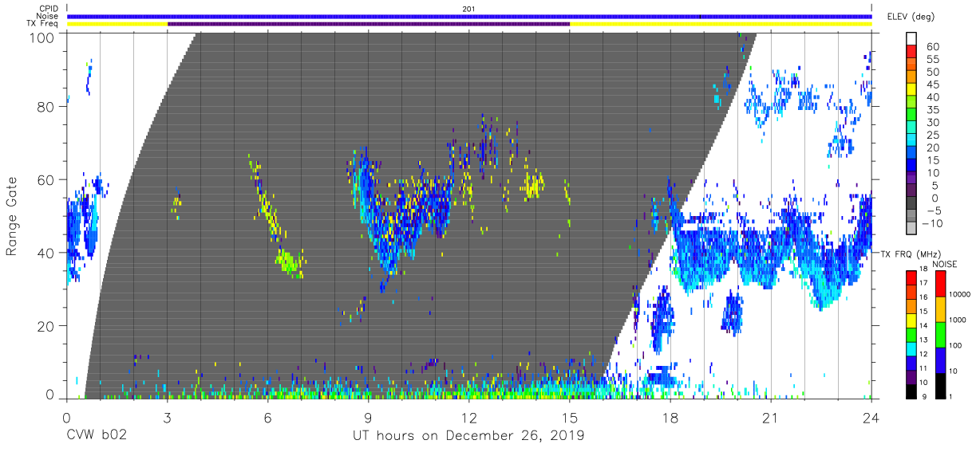Image resolution: width=980 pixels, height=452 pixels.
Task: Select the white top swatch of elevation colorbar
Action: pos(911,37)
